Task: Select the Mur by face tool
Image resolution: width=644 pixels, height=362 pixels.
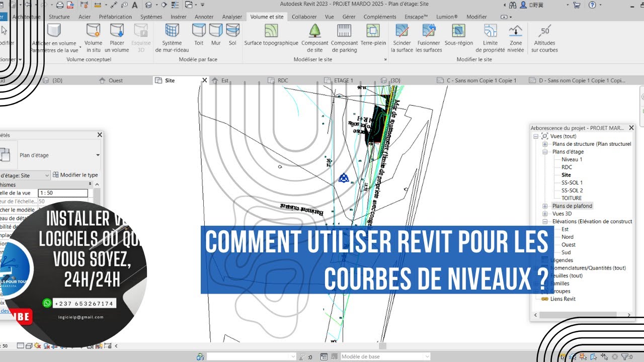Action: [216, 35]
